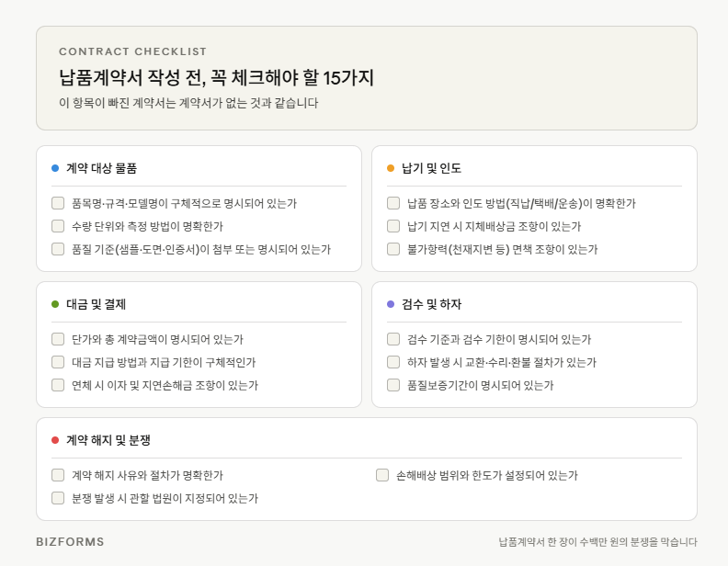Tick the 수량 단위와 측정 방법 checkbox
The height and width of the screenshot is (566, 728).
click(58, 226)
